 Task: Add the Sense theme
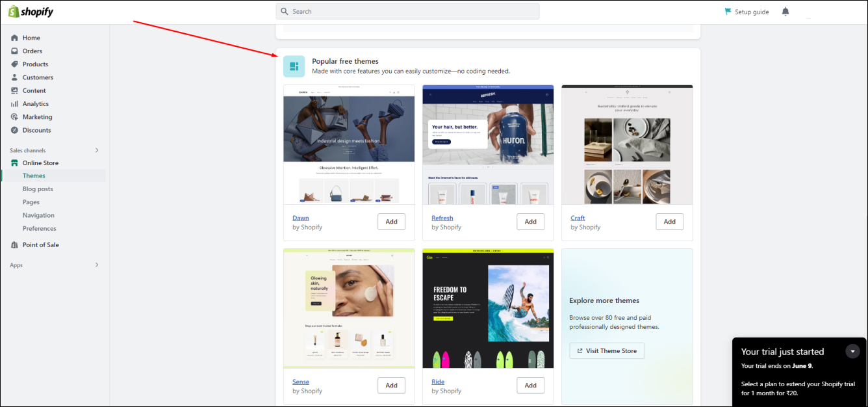coord(391,386)
